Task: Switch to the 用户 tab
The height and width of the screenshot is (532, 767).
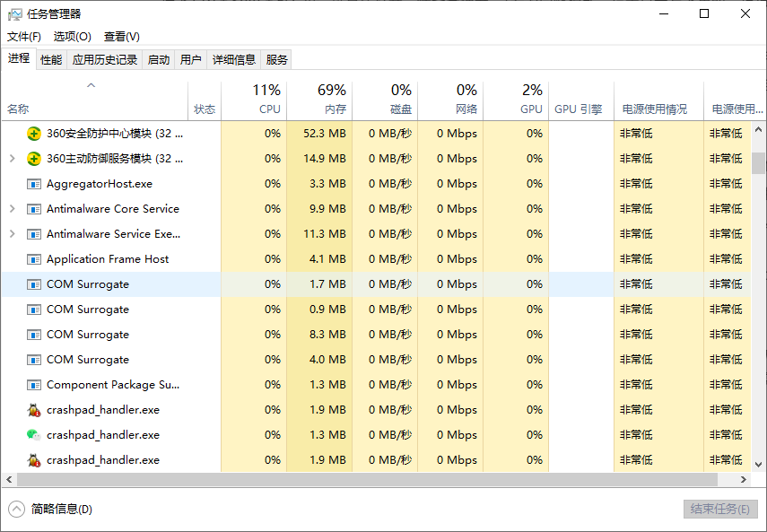Action: tap(191, 59)
